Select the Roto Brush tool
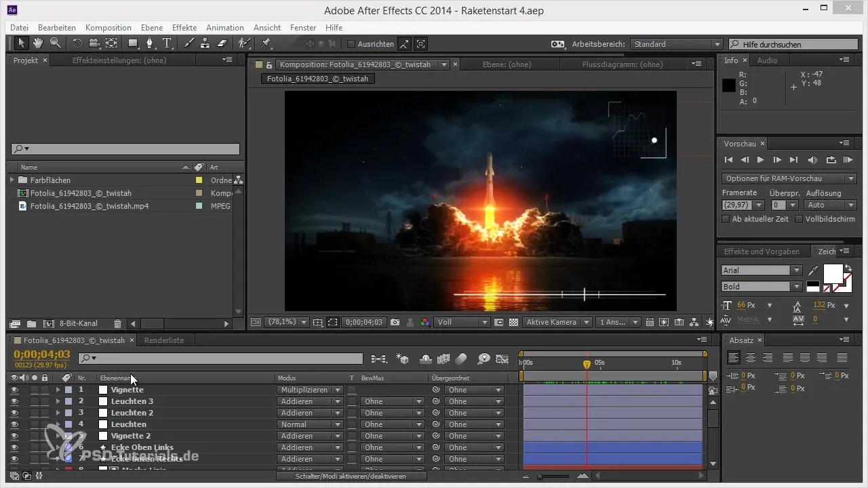Image resolution: width=868 pixels, height=488 pixels. (x=244, y=43)
